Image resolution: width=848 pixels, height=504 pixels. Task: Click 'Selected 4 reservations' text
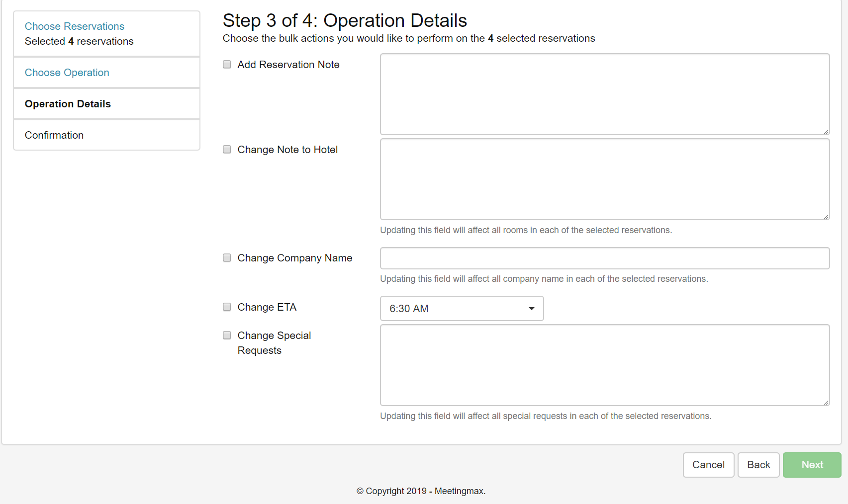pos(79,41)
